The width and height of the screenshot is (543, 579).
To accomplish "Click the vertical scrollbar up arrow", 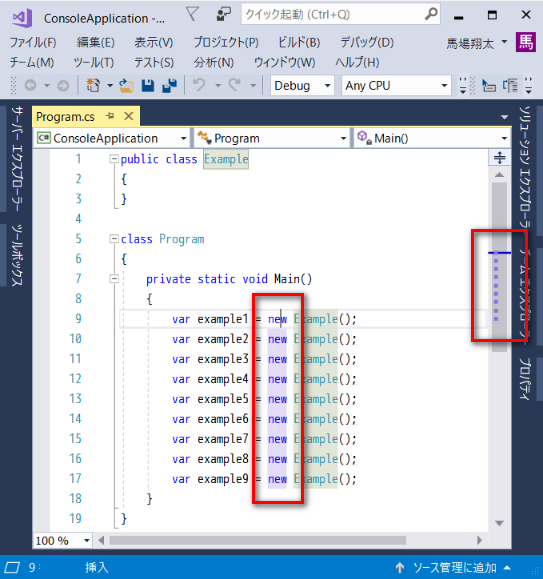I will (x=499, y=175).
